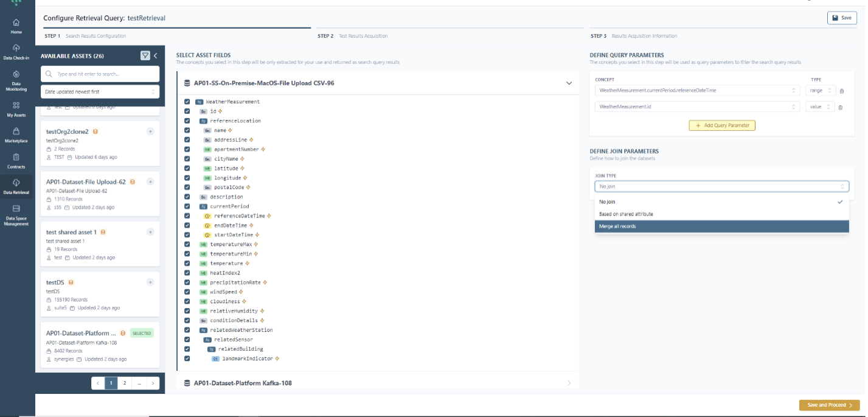Viewport: 868px width, 417px height.
Task: Go to page 2 of assets
Action: point(125,383)
